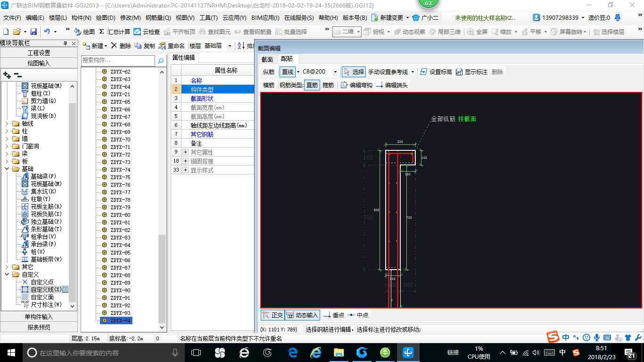
Task: Open the 文件(F) menu
Action: pyautogui.click(x=12, y=17)
